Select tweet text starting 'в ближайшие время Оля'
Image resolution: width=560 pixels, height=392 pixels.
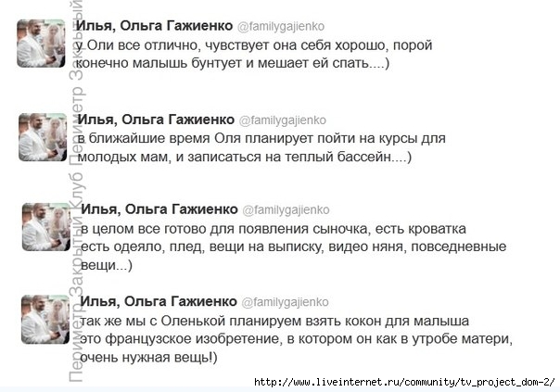pos(261,147)
